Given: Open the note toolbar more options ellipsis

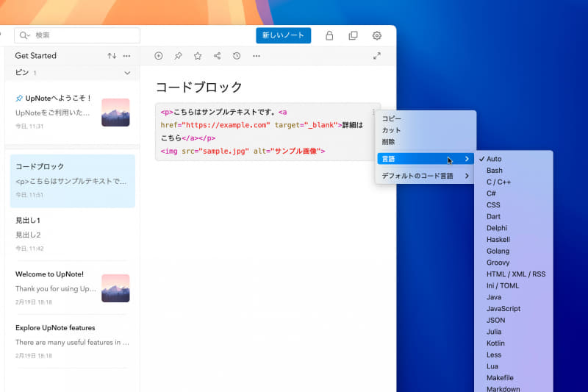Looking at the screenshot, I should click(257, 56).
